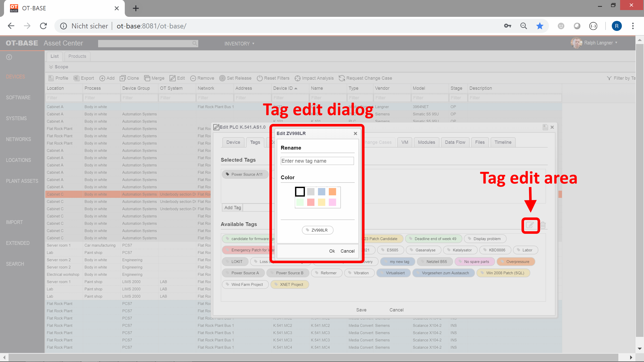Open the Timeline tab

point(503,142)
